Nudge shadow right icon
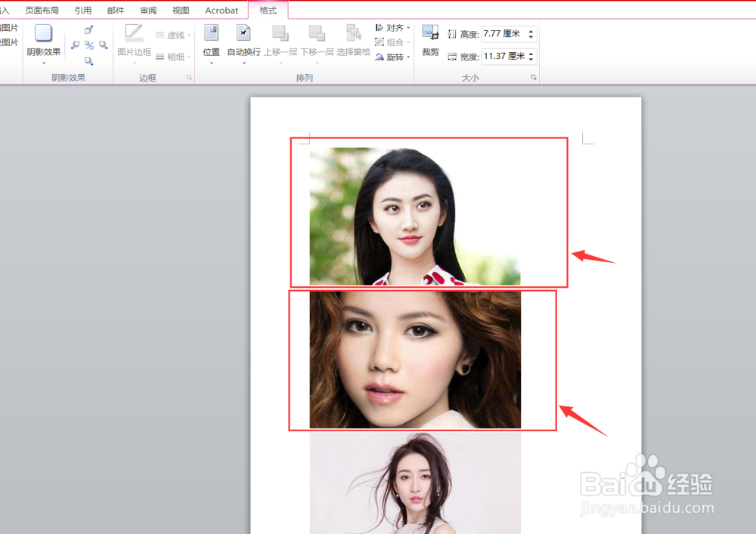The image size is (756, 534). [103, 45]
